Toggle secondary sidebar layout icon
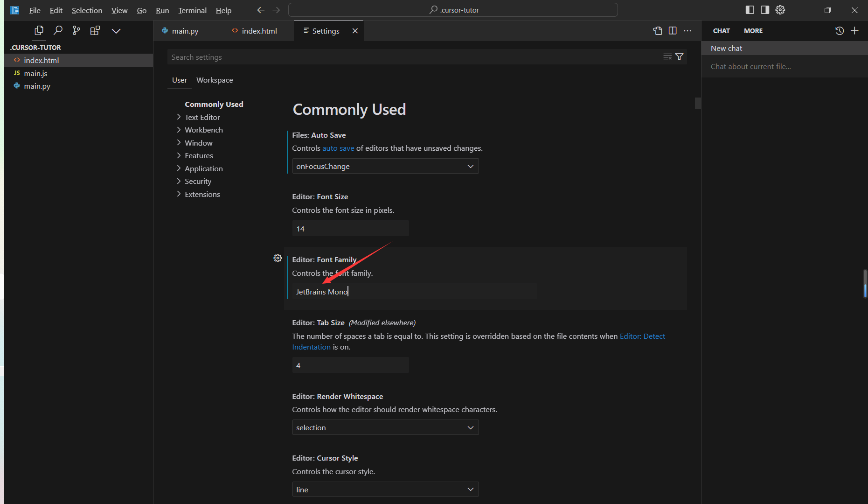 (765, 10)
